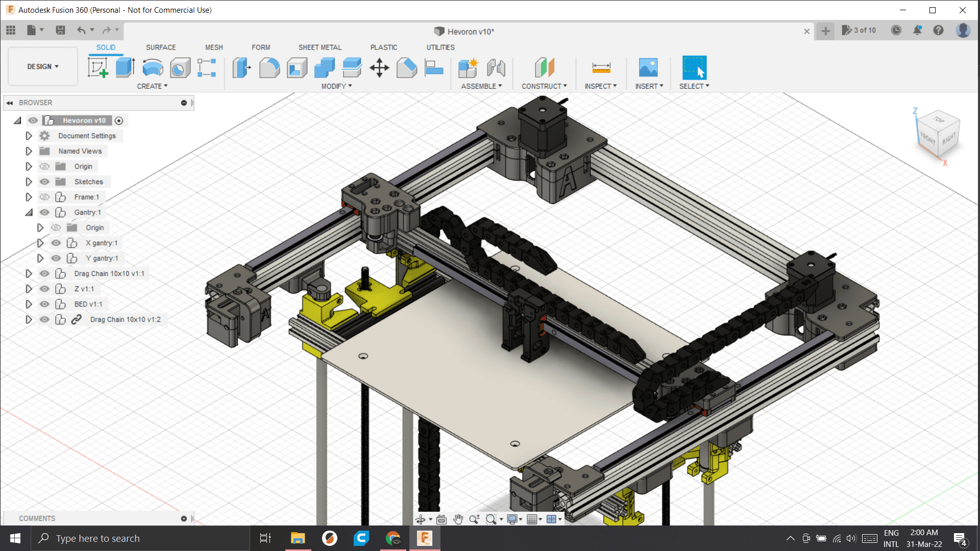Hide the Z v1:1 component
The image size is (980, 551).
(44, 289)
